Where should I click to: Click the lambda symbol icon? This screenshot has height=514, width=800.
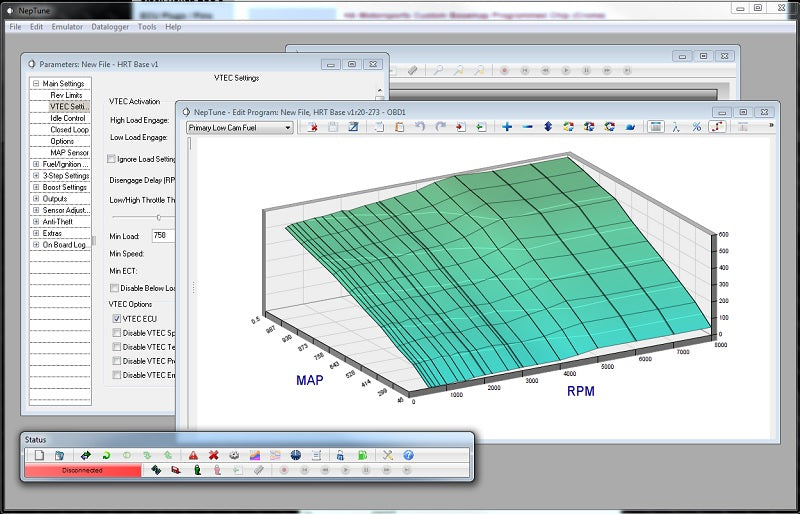676,127
